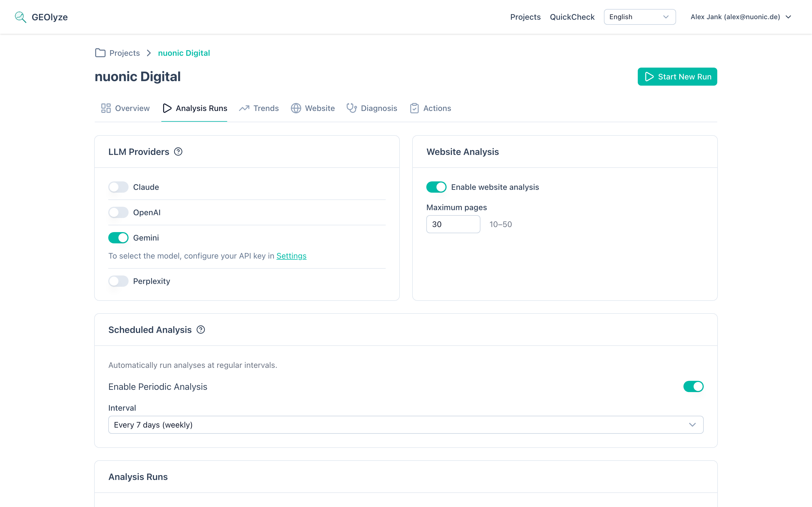The width and height of the screenshot is (812, 507).
Task: Click the Projects folder icon in breadcrumb
Action: pyautogui.click(x=100, y=53)
